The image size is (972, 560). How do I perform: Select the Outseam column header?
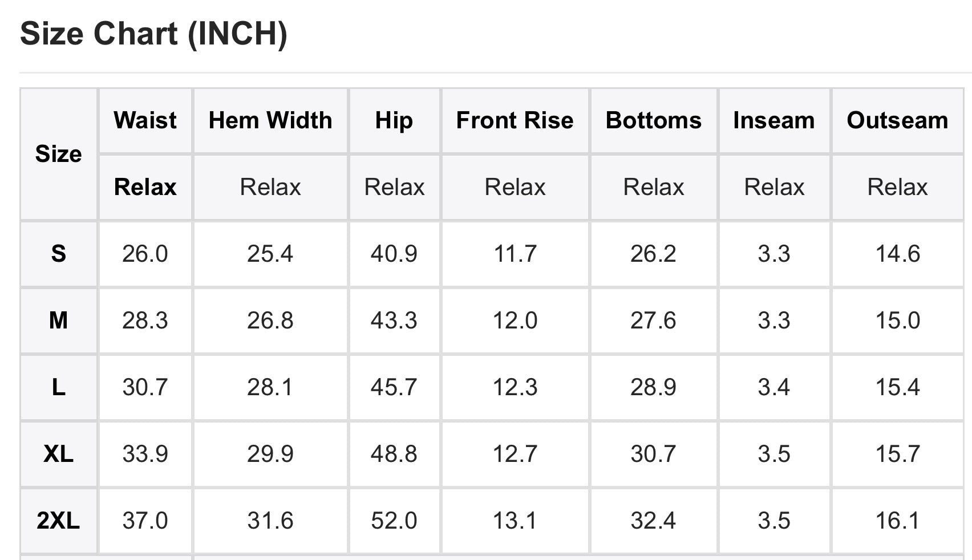(897, 120)
